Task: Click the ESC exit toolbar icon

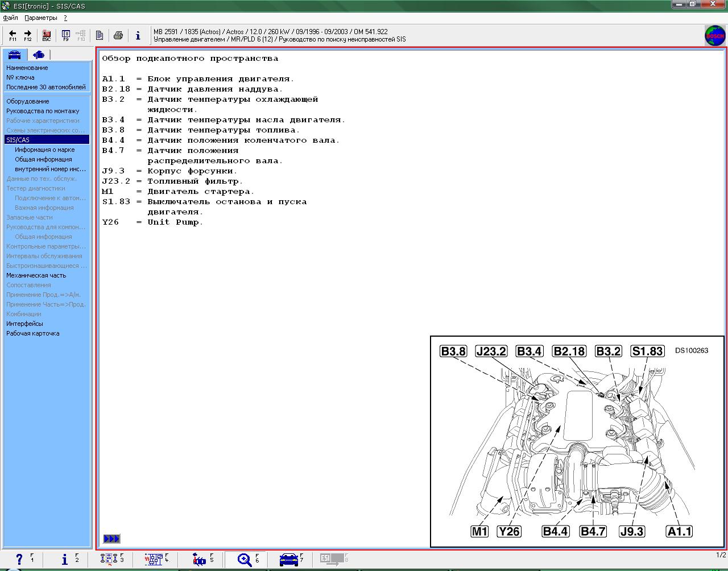Action: (x=46, y=35)
